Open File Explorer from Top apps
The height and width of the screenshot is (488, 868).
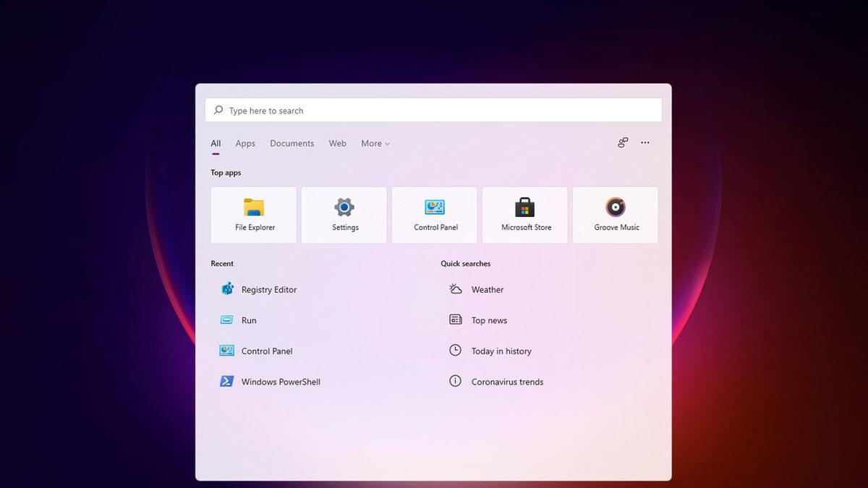coord(253,215)
